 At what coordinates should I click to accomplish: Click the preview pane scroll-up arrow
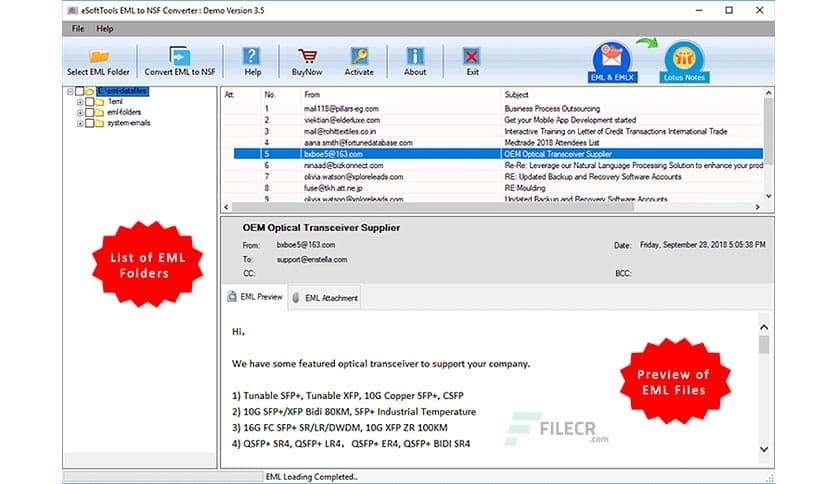coord(764,327)
